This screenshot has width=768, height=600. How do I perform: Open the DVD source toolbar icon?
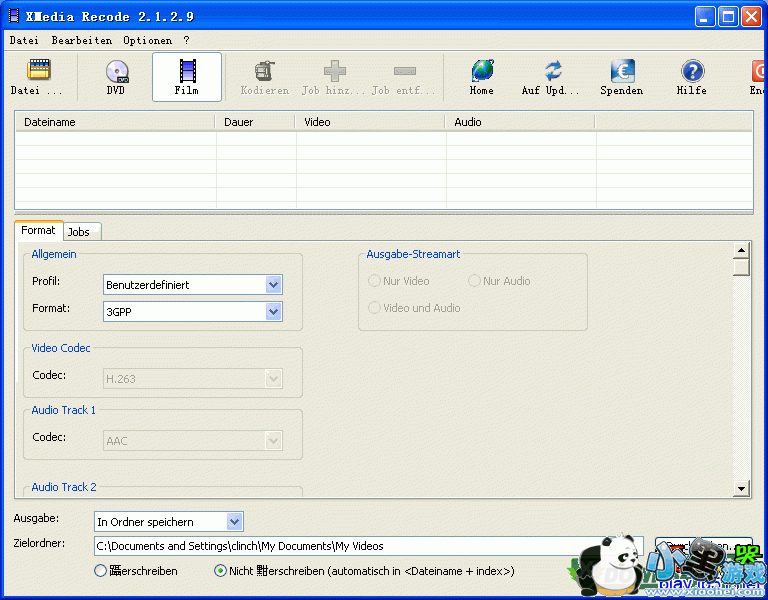pos(117,72)
